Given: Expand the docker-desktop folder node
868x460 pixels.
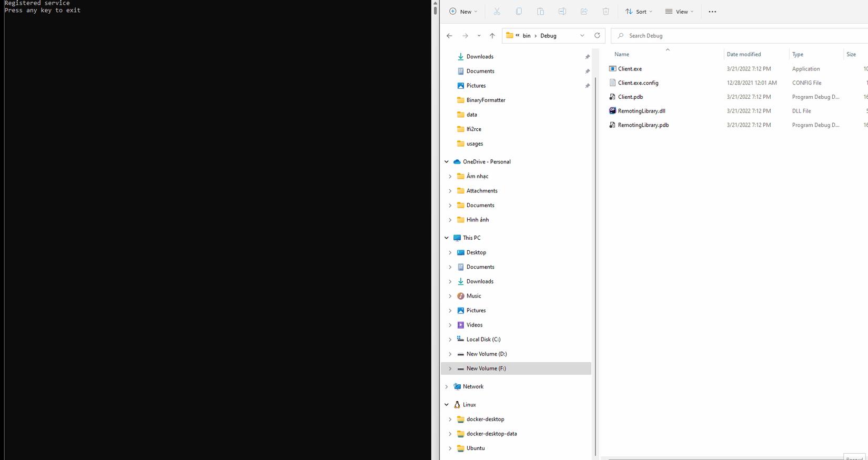Looking at the screenshot, I should click(450, 420).
